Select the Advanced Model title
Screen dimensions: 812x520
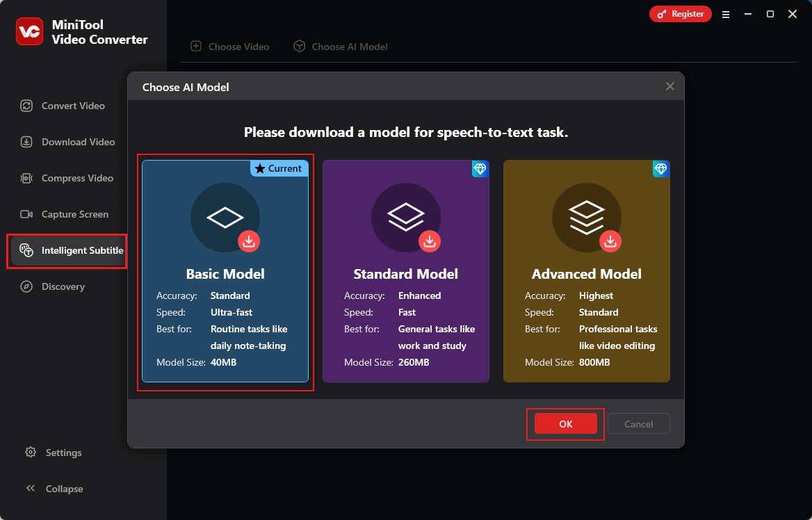[x=586, y=273]
